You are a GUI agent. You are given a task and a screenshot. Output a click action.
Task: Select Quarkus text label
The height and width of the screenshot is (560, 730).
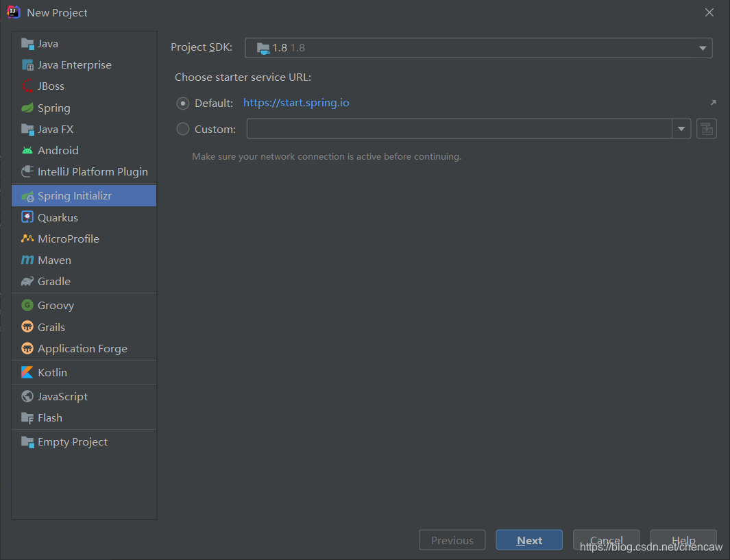(58, 218)
